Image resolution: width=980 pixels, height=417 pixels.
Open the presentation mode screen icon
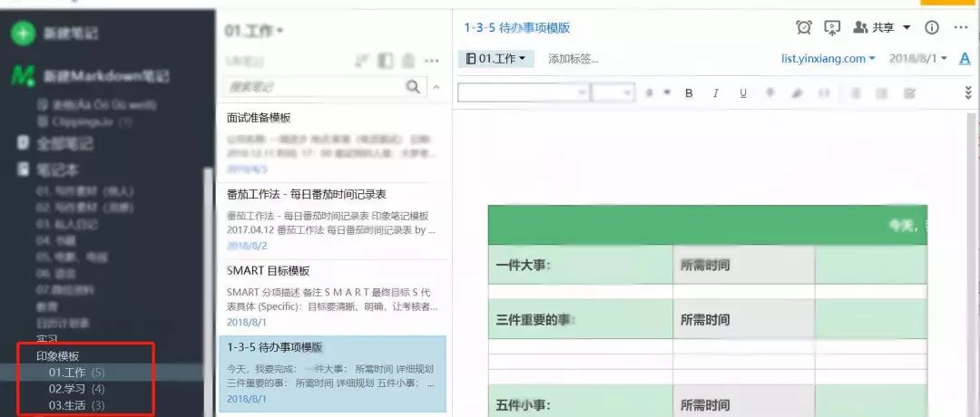[832, 27]
